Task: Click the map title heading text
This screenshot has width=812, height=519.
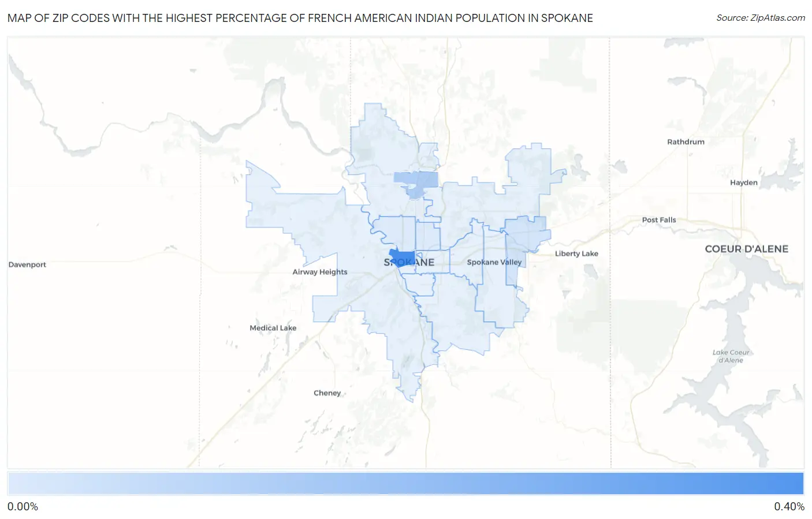Action: tap(300, 18)
